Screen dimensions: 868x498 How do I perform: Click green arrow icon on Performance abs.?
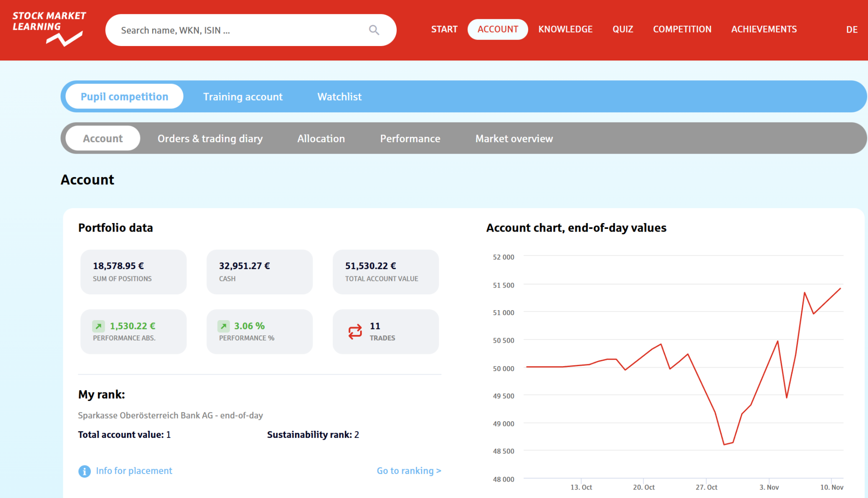(x=99, y=326)
